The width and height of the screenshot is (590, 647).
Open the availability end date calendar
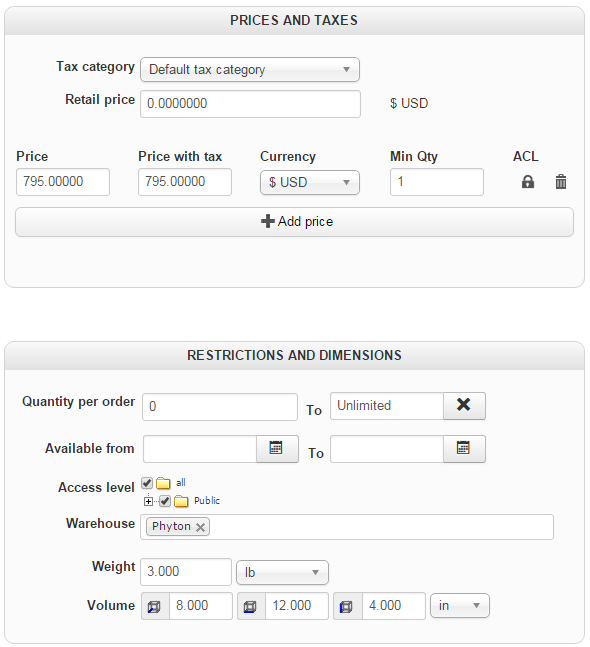(x=463, y=449)
